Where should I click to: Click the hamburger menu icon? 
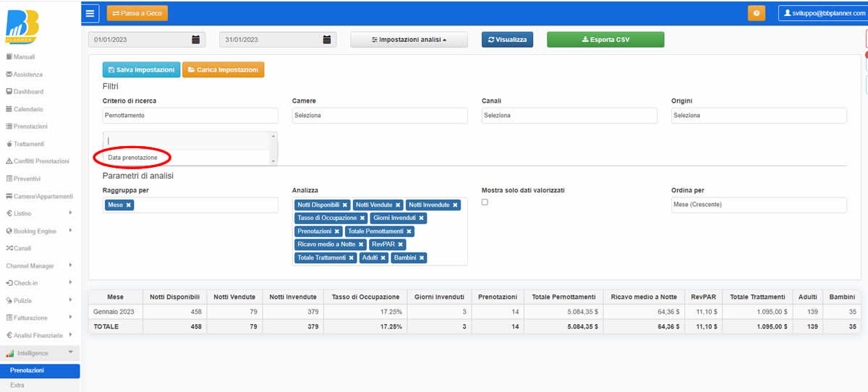pos(90,13)
